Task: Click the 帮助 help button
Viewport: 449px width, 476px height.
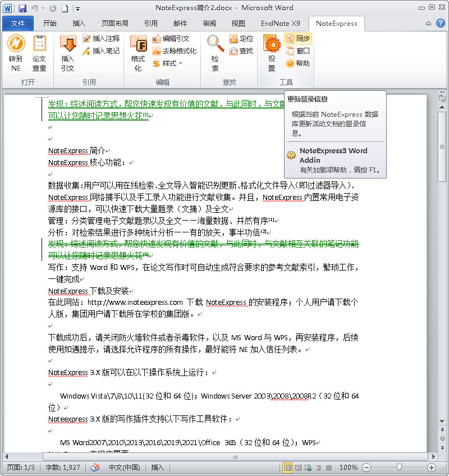Action: [x=298, y=63]
